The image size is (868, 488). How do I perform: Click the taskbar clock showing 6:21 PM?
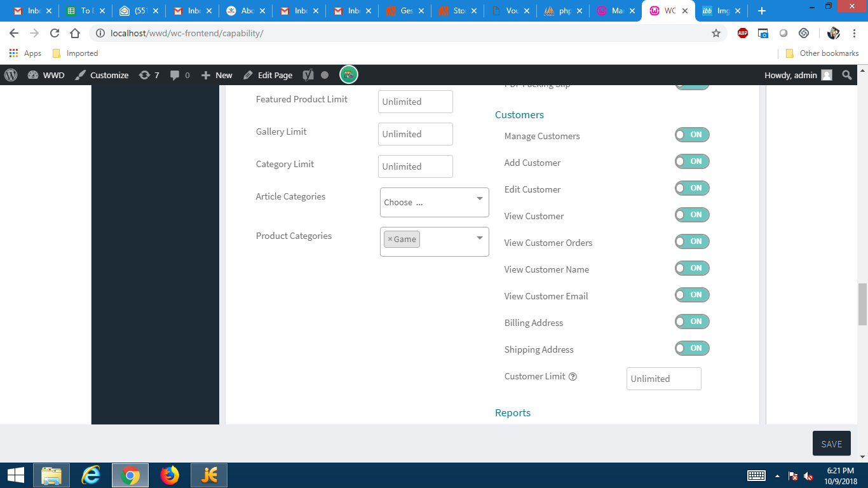click(x=840, y=475)
